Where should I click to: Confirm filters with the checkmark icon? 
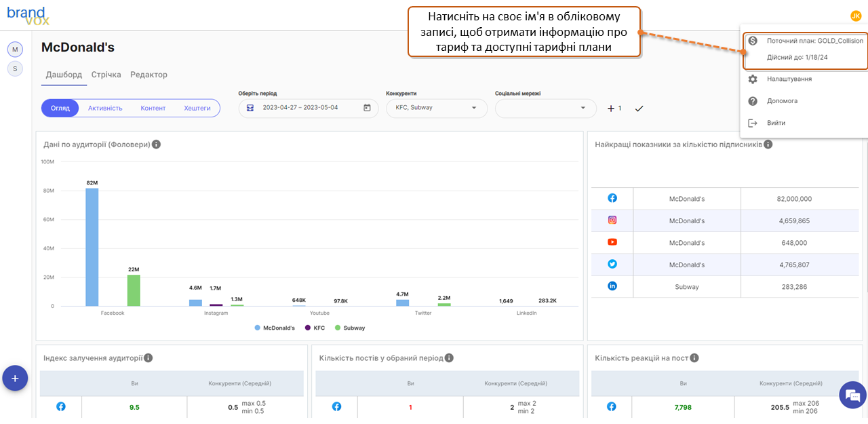(639, 109)
